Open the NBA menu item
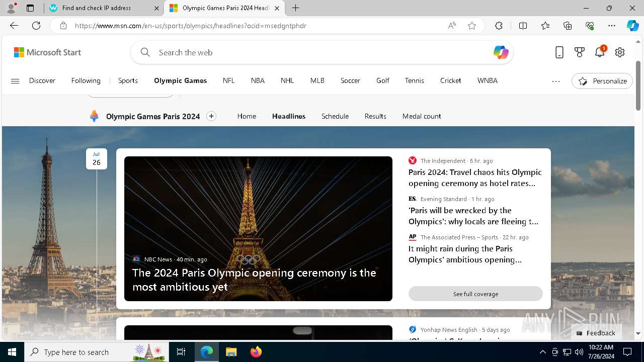 (x=258, y=80)
